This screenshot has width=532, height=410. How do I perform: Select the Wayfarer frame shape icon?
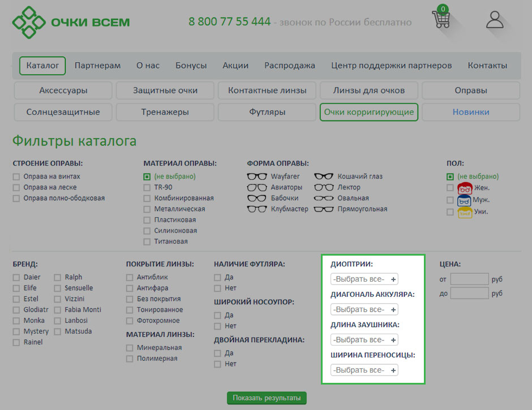pyautogui.click(x=257, y=176)
